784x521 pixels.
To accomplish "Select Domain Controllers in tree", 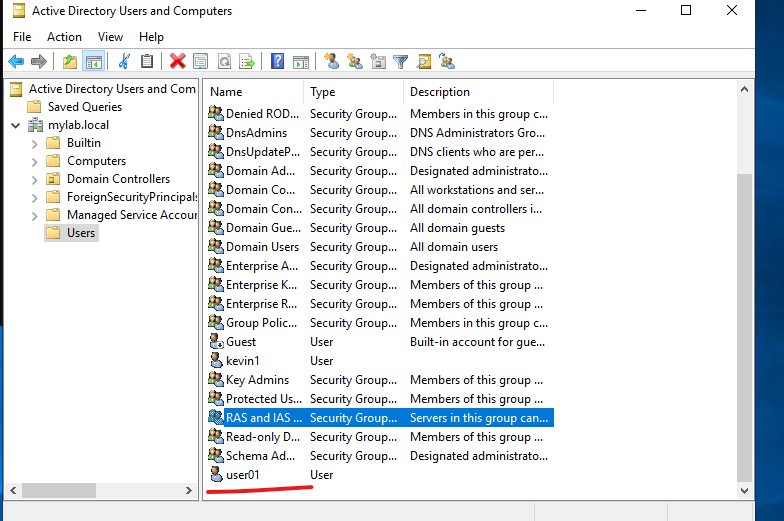I will pos(118,178).
